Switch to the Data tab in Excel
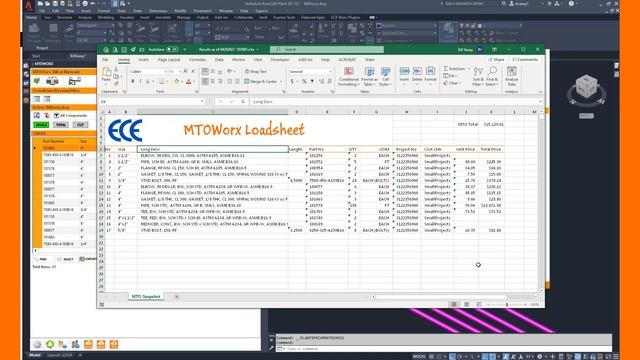The width and height of the screenshot is (640, 360). coord(219,60)
